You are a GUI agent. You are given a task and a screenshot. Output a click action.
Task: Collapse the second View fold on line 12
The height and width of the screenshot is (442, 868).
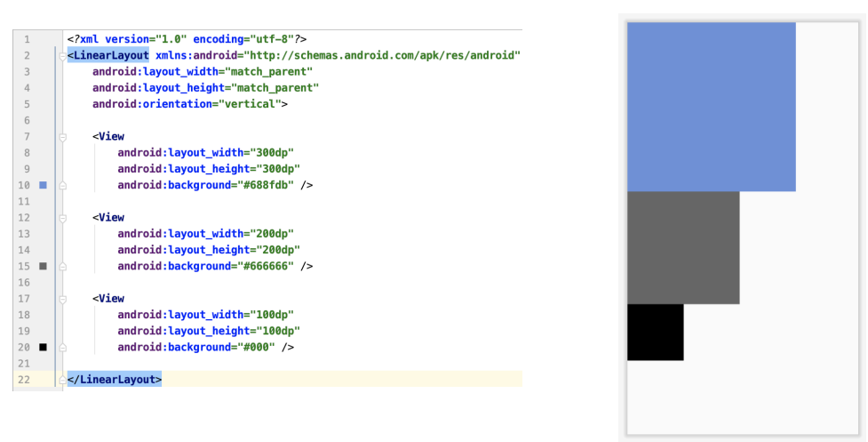pyautogui.click(x=62, y=218)
